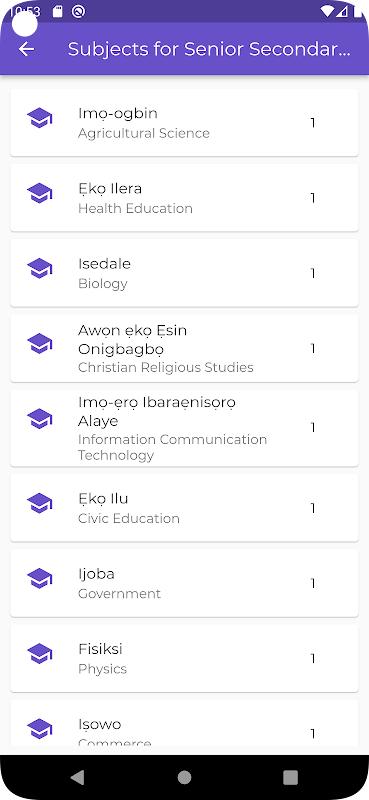369x800 pixels.
Task: Click graduation cap icon beside Physics
Action: [40, 654]
